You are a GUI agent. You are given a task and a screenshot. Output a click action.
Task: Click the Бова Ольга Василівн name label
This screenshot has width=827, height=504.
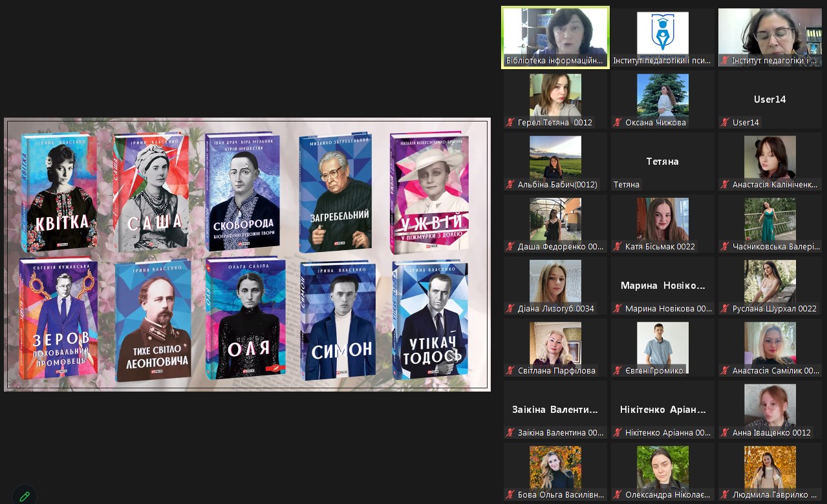561,495
